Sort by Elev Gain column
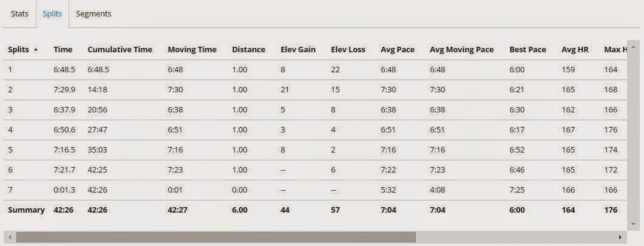 [x=298, y=50]
